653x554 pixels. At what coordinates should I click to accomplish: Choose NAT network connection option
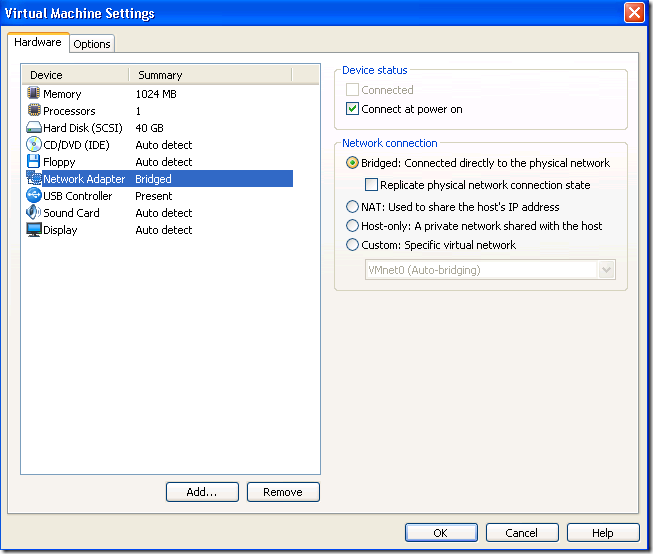click(x=352, y=207)
